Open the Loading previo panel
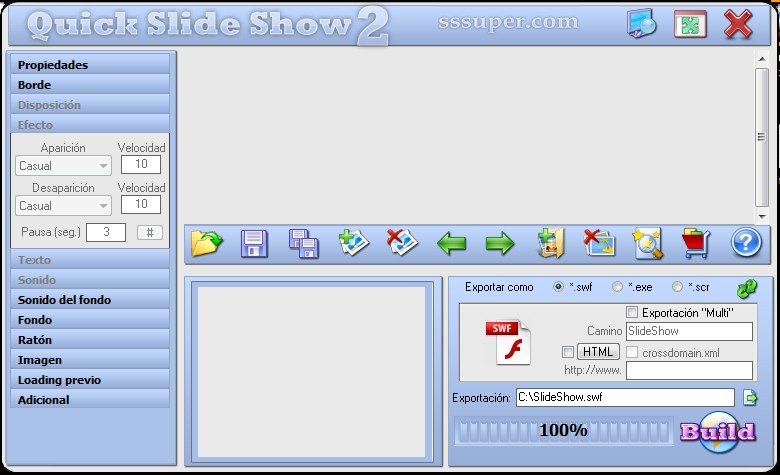780x475 pixels. (90, 380)
